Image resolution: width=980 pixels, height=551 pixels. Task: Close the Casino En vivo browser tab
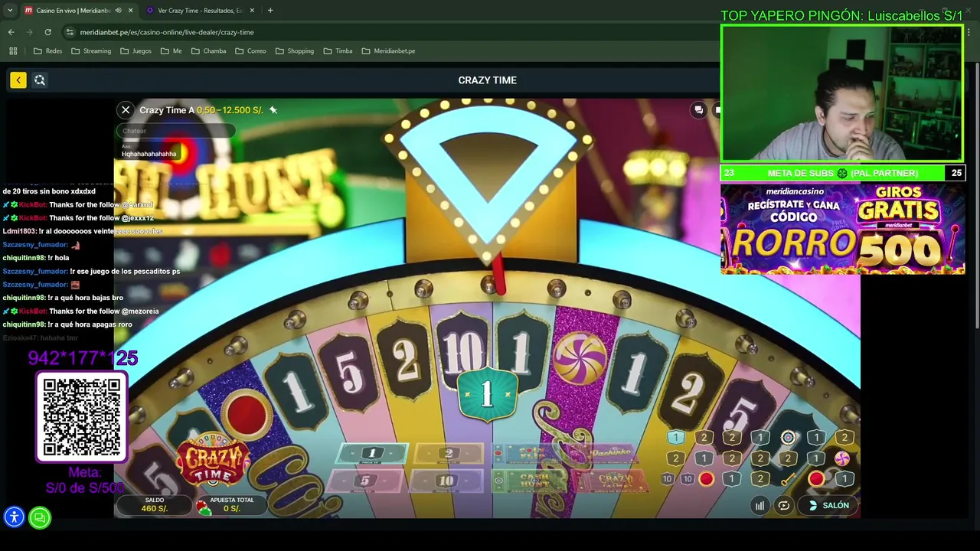point(130,11)
